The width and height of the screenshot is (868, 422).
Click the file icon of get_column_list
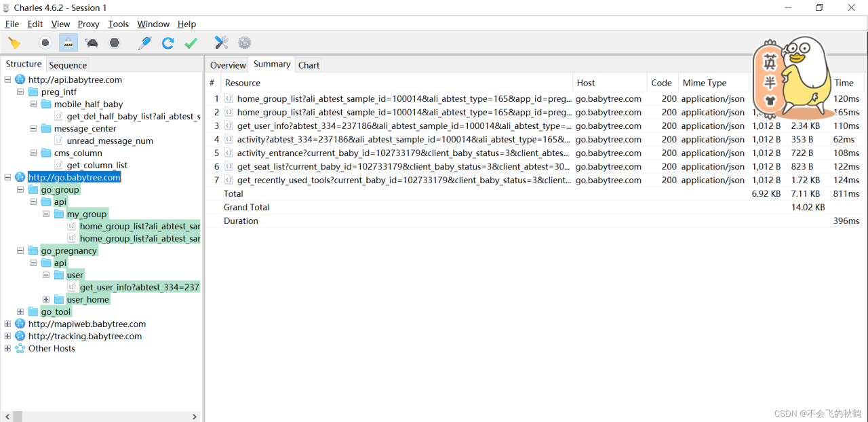pos(59,165)
